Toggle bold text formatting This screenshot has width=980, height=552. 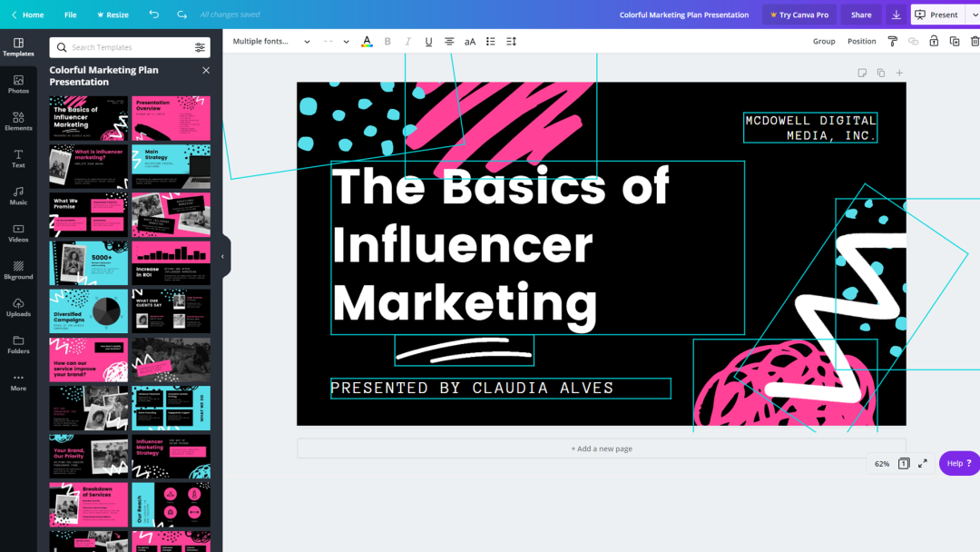[387, 41]
